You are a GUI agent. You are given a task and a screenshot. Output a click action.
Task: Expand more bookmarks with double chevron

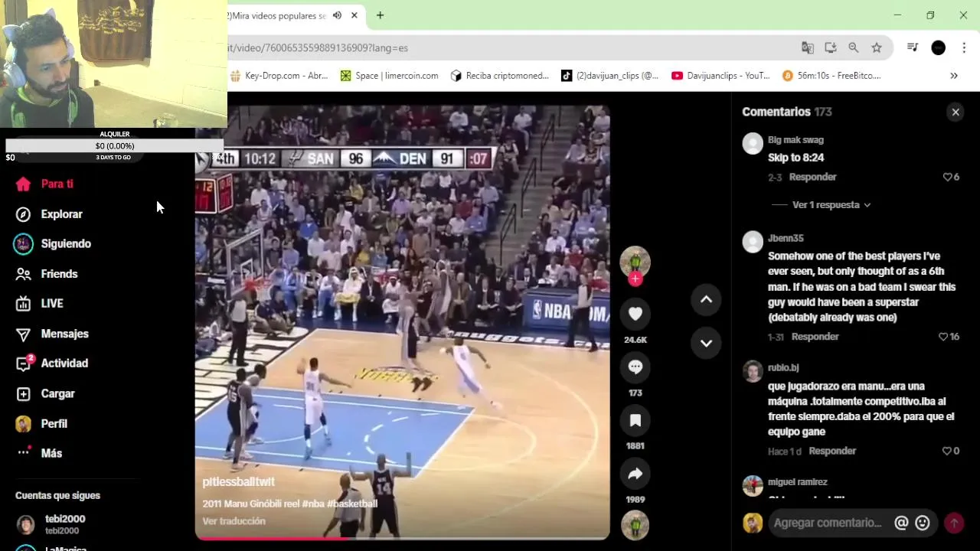[x=954, y=76]
